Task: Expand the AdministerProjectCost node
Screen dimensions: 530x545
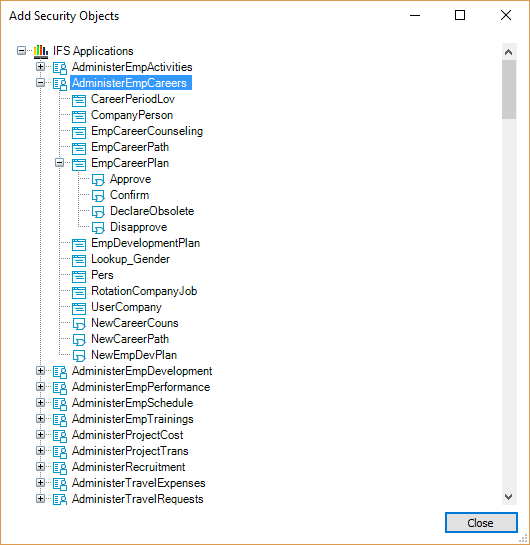Action: click(x=41, y=435)
